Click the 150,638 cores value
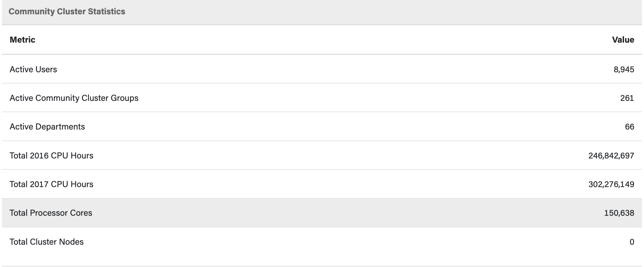 coord(619,213)
